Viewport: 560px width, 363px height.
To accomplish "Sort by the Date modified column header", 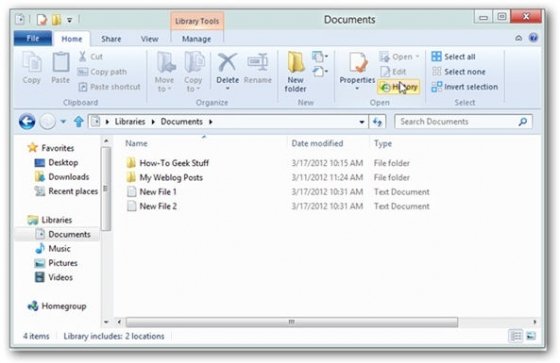I will pos(317,143).
